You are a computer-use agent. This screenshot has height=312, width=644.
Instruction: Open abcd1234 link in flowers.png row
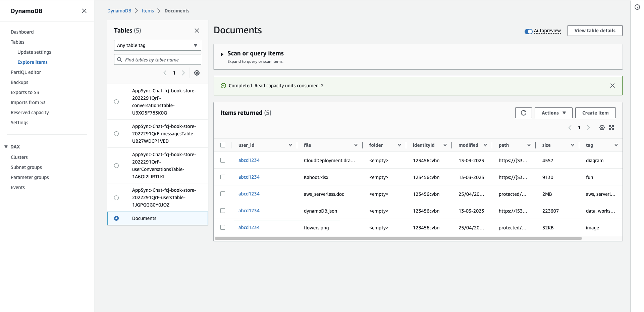click(249, 227)
